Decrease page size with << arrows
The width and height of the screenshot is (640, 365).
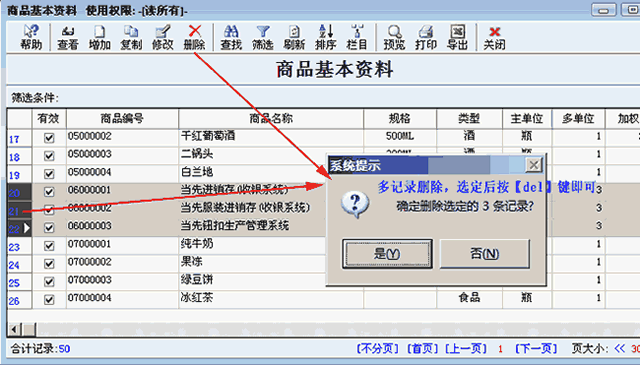click(x=620, y=348)
